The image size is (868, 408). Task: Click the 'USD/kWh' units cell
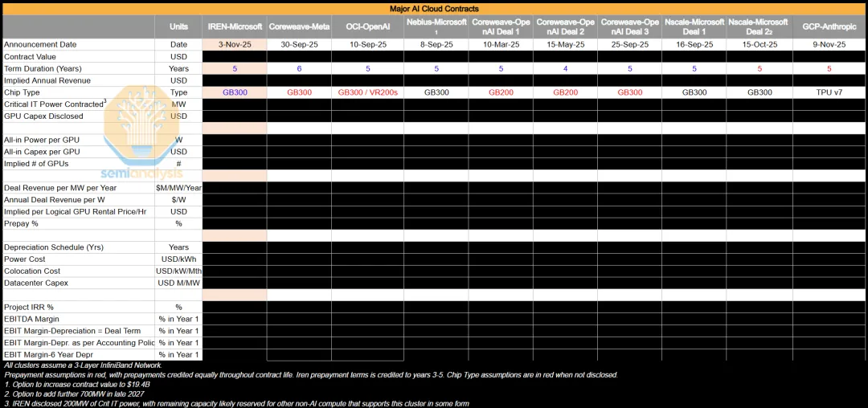click(x=178, y=259)
